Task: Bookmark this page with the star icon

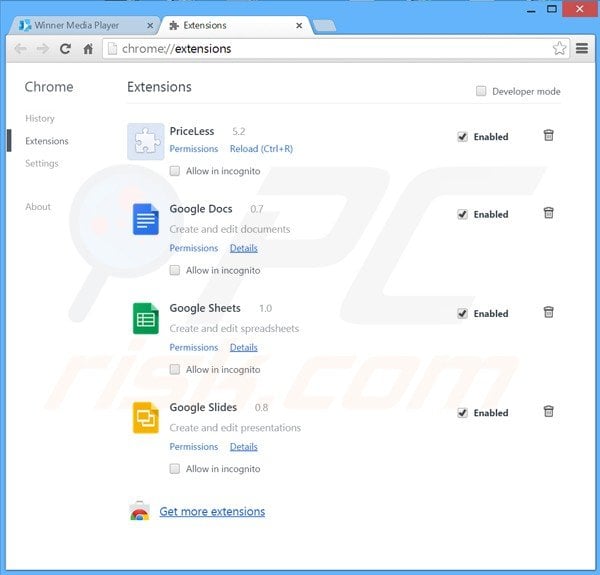Action: tap(559, 48)
